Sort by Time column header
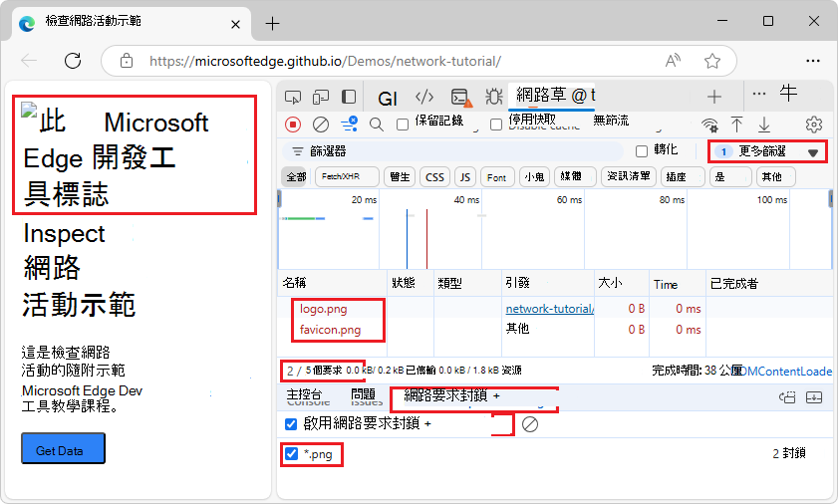Screen dimensions: 838x504 coord(678,283)
